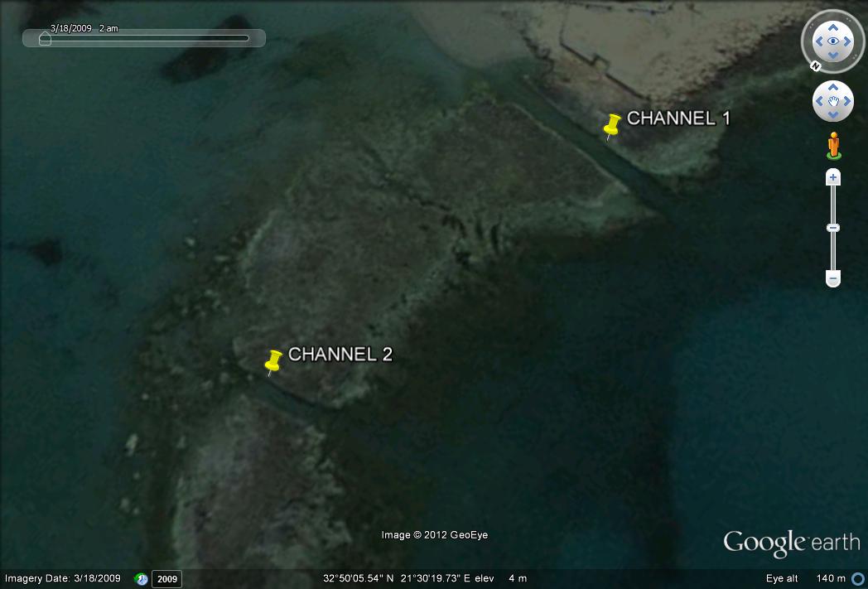
Task: Pan map down with Move joystick arrow
Action: (x=833, y=114)
